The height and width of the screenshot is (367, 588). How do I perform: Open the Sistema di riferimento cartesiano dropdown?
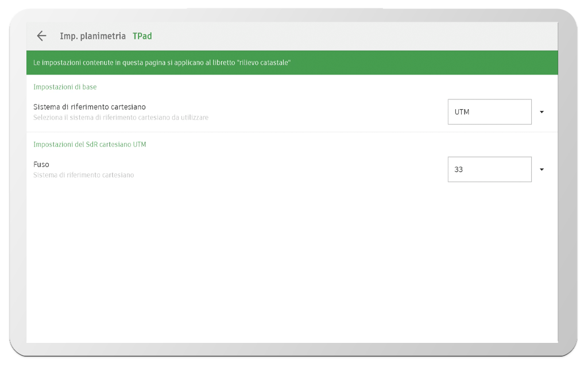[489, 111]
